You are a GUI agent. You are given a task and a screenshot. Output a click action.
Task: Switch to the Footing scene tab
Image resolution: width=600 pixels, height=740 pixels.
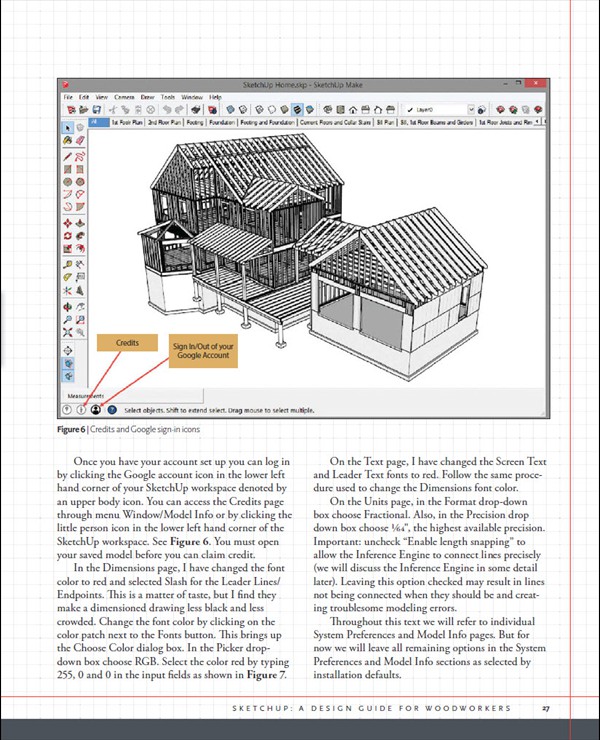click(x=194, y=122)
